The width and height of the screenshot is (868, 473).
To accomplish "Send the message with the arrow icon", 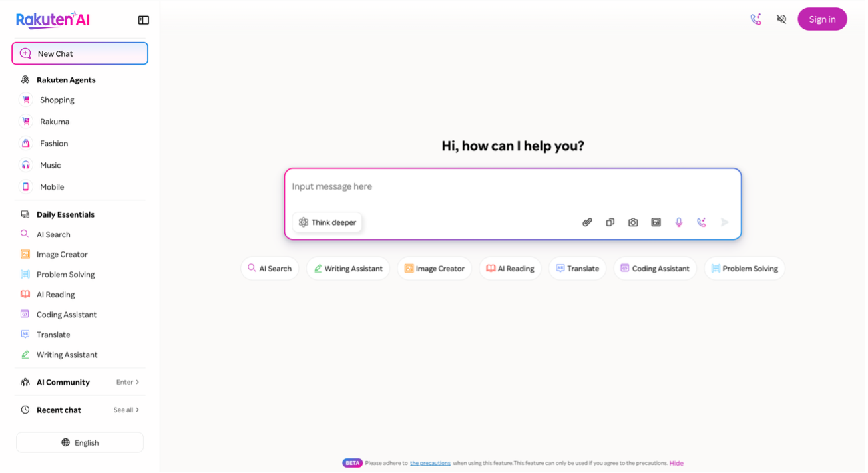I will click(725, 222).
